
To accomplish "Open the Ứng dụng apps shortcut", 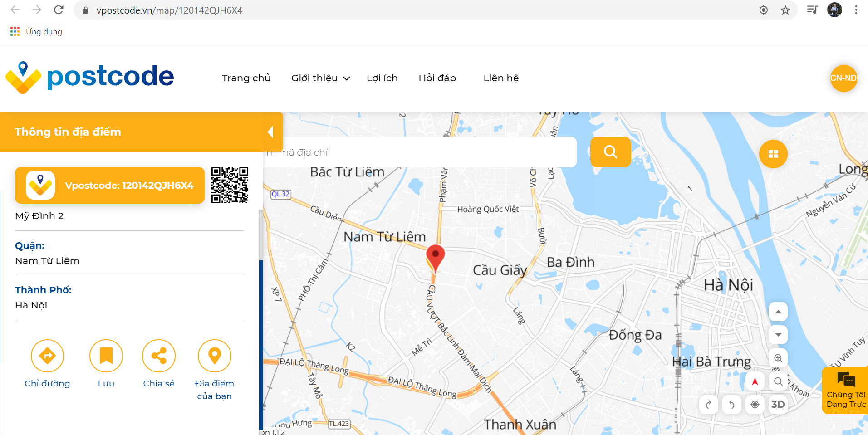I will (x=36, y=32).
